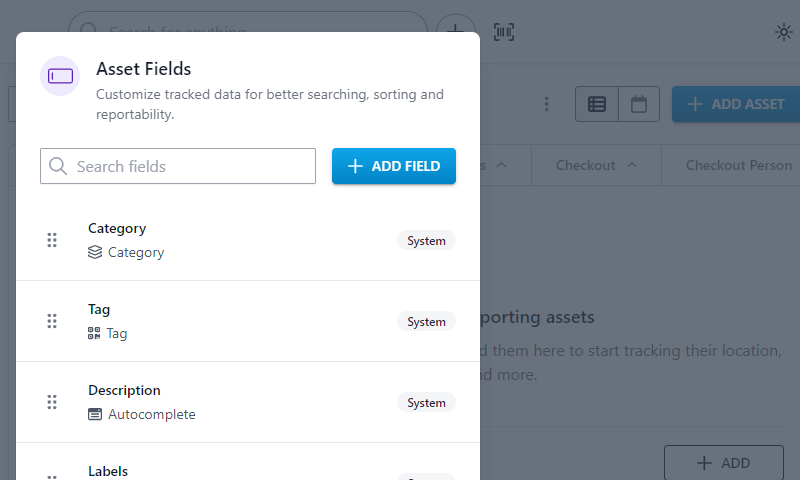Click the outlined ADD button at bottom

723,463
